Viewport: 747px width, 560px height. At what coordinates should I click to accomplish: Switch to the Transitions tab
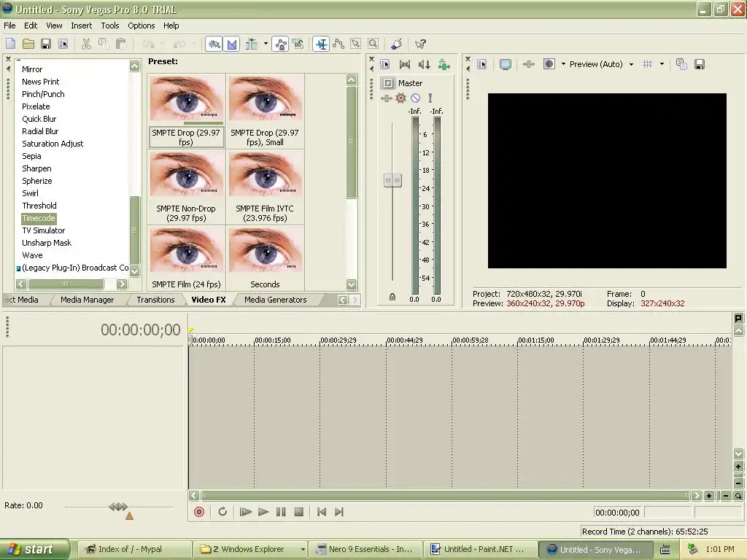tap(155, 300)
